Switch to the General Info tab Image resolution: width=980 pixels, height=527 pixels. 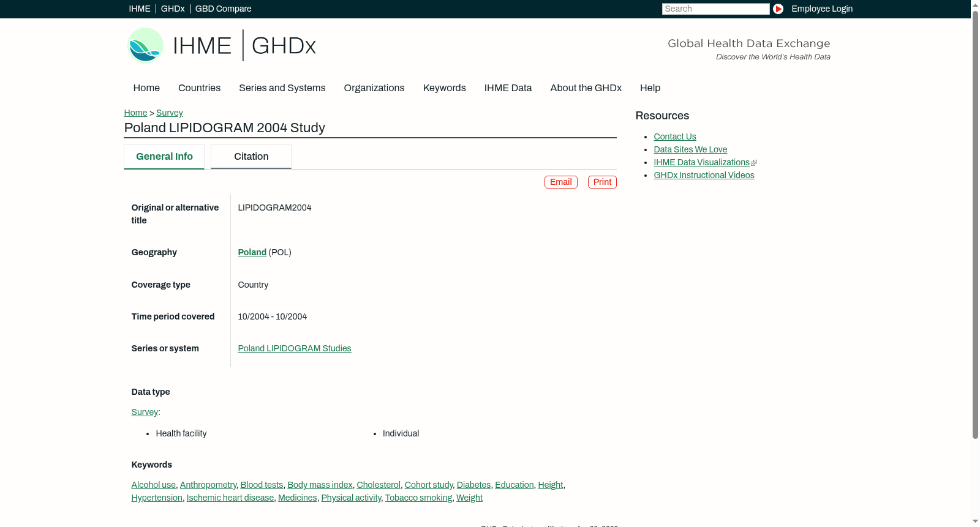(164, 157)
